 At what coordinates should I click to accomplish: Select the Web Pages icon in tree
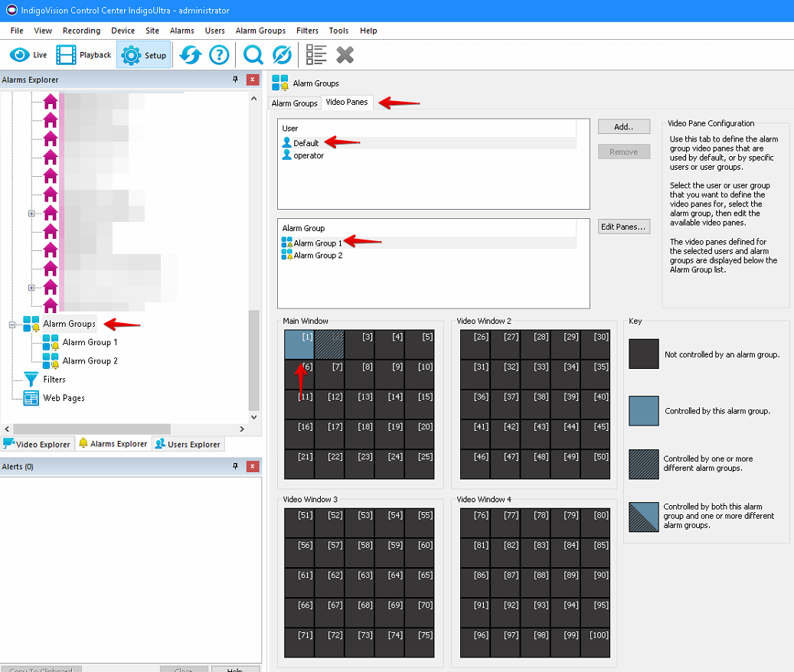[x=31, y=398]
